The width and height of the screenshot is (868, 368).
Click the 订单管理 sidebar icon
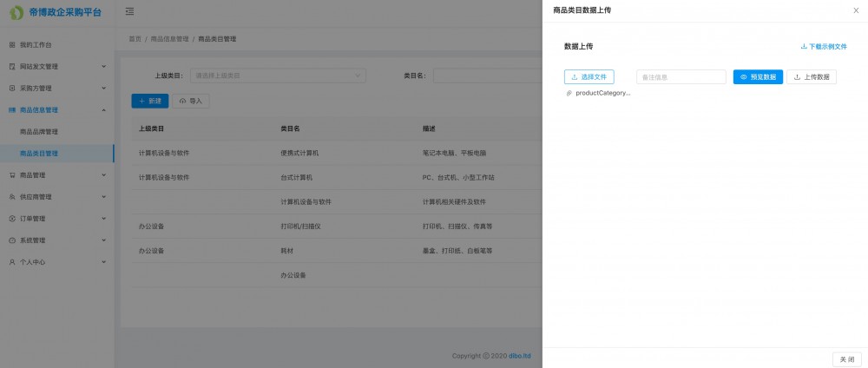(x=12, y=219)
